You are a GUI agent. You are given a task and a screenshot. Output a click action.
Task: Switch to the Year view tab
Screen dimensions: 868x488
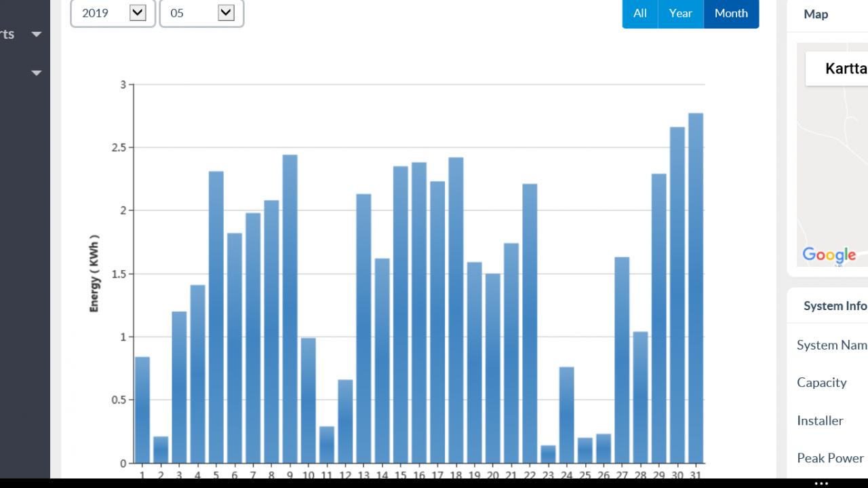point(681,14)
